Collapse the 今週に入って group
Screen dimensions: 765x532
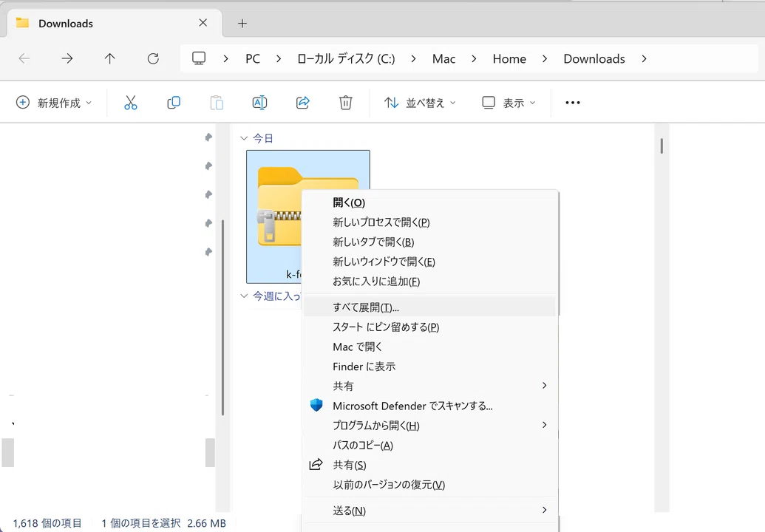pos(244,296)
